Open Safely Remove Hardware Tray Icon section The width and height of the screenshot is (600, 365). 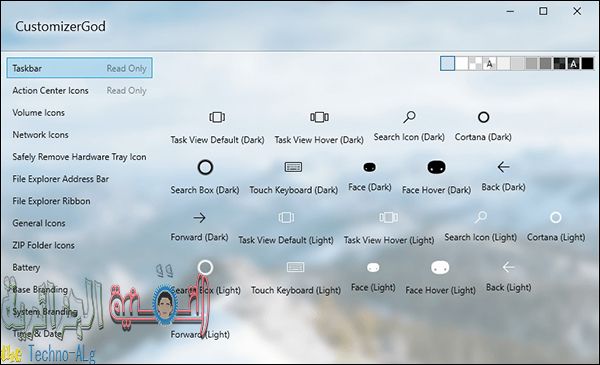click(x=79, y=157)
